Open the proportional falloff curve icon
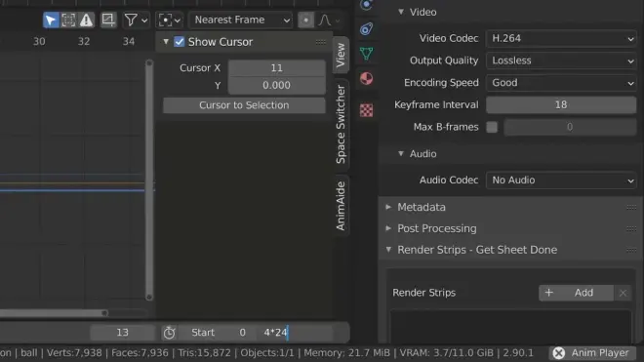 [325, 20]
